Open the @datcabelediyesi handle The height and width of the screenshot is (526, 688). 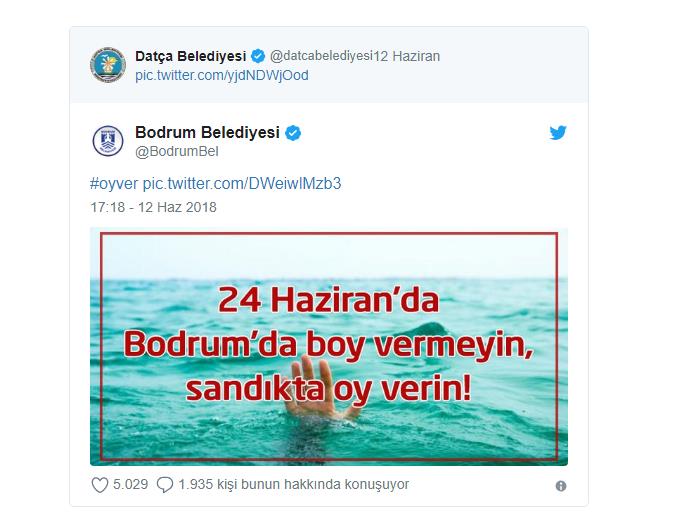coord(321,56)
